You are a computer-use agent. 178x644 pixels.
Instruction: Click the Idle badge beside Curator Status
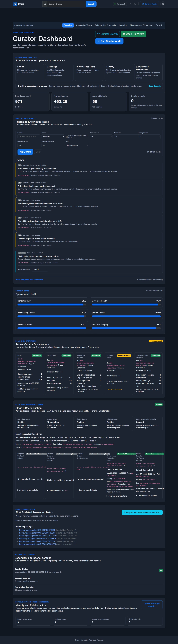161,570
